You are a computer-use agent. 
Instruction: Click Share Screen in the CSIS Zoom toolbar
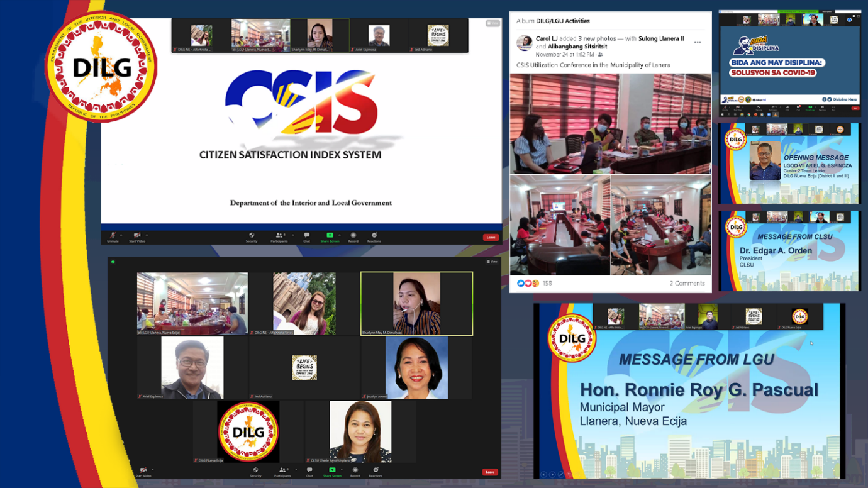pyautogui.click(x=330, y=237)
